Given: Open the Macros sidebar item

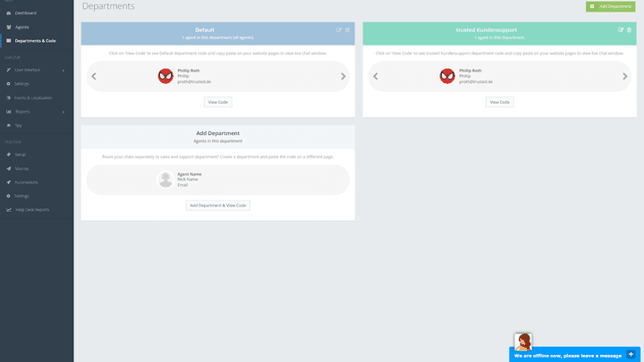Looking at the screenshot, I should [17, 169].
